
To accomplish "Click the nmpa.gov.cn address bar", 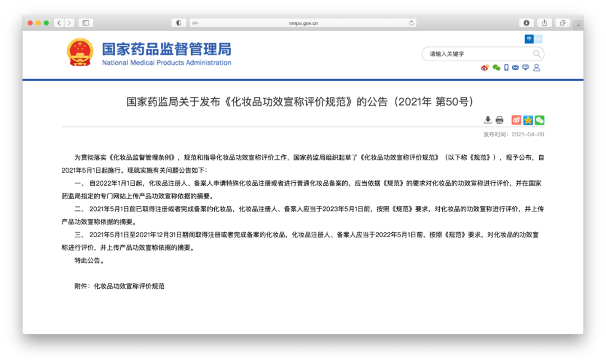I will point(303,23).
